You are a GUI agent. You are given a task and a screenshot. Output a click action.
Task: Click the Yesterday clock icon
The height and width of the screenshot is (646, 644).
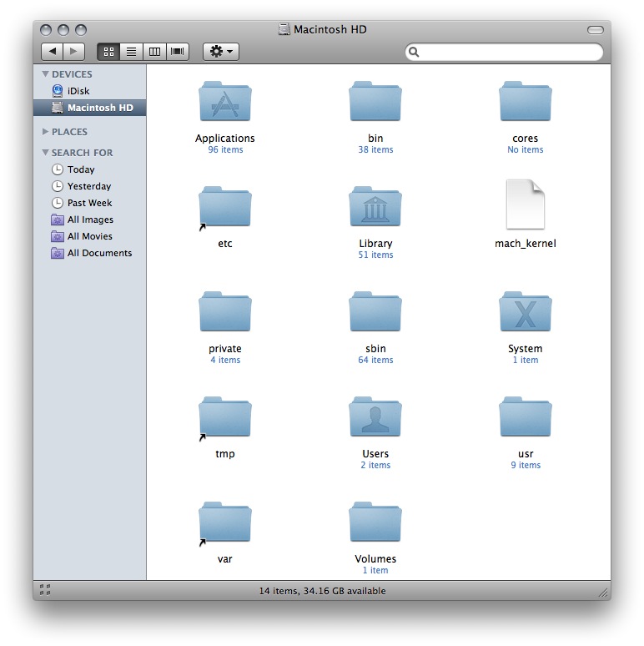point(58,186)
